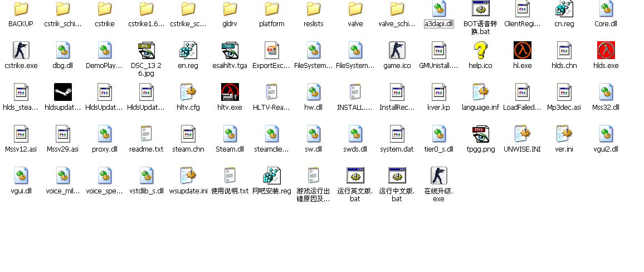Viewport: 644px width, 272px height.
Task: Click the hltv.exe file icon
Action: (230, 92)
